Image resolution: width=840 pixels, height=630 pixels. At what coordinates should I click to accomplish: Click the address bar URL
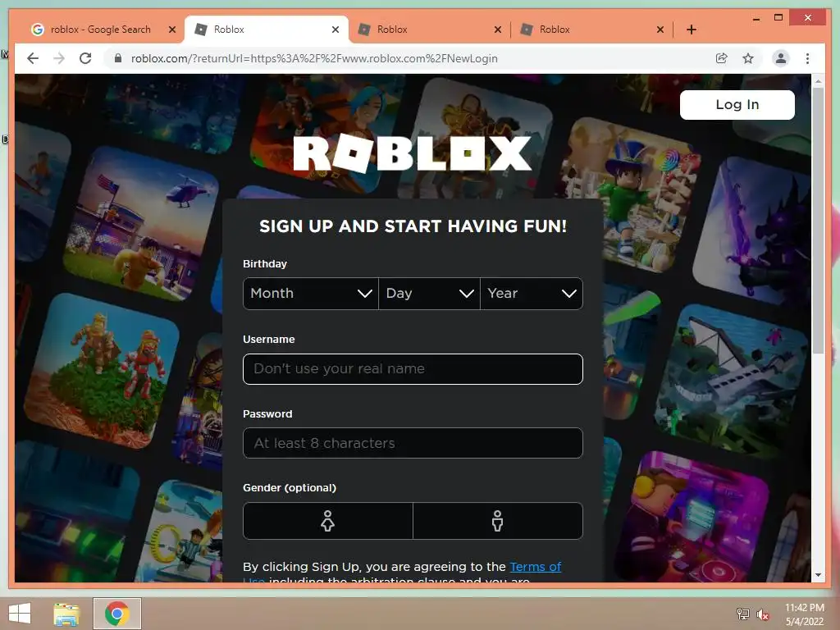[x=314, y=58]
